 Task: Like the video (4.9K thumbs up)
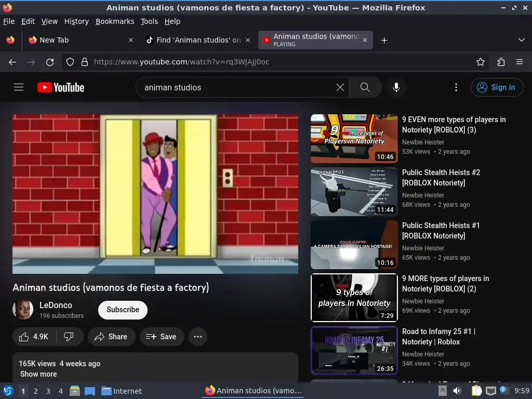[34, 337]
